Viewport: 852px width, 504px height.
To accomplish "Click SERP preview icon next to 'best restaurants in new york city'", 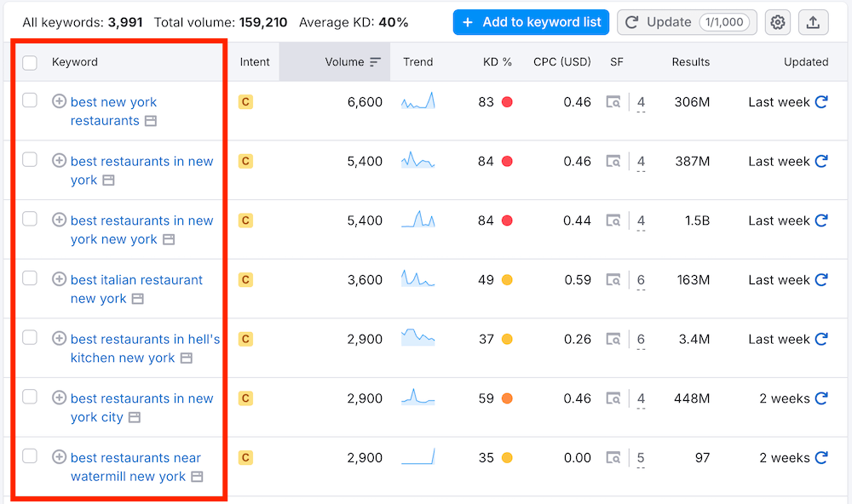I will tap(135, 418).
